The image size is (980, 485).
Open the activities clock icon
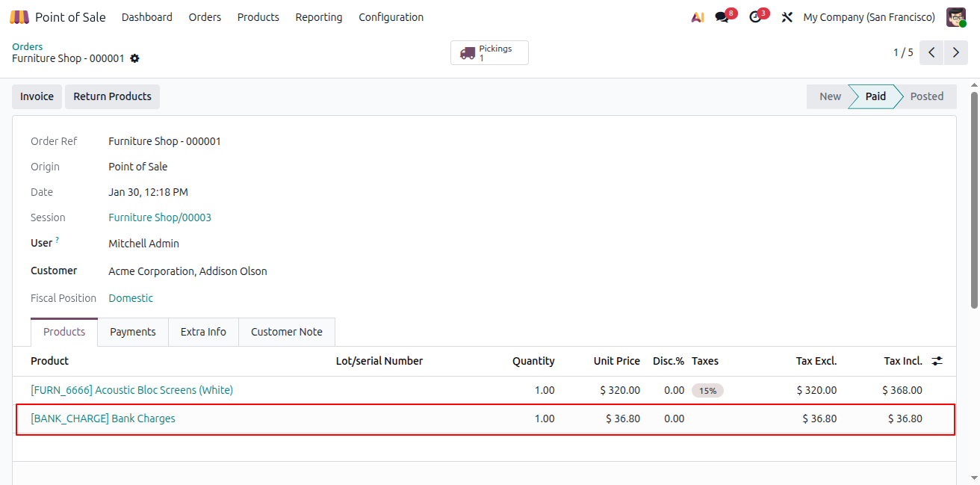coord(755,17)
